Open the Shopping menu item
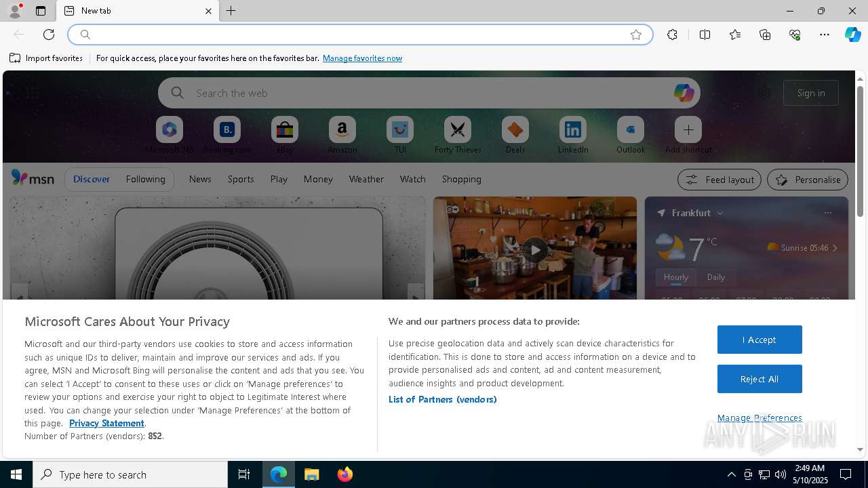This screenshot has width=868, height=488. pyautogui.click(x=462, y=179)
